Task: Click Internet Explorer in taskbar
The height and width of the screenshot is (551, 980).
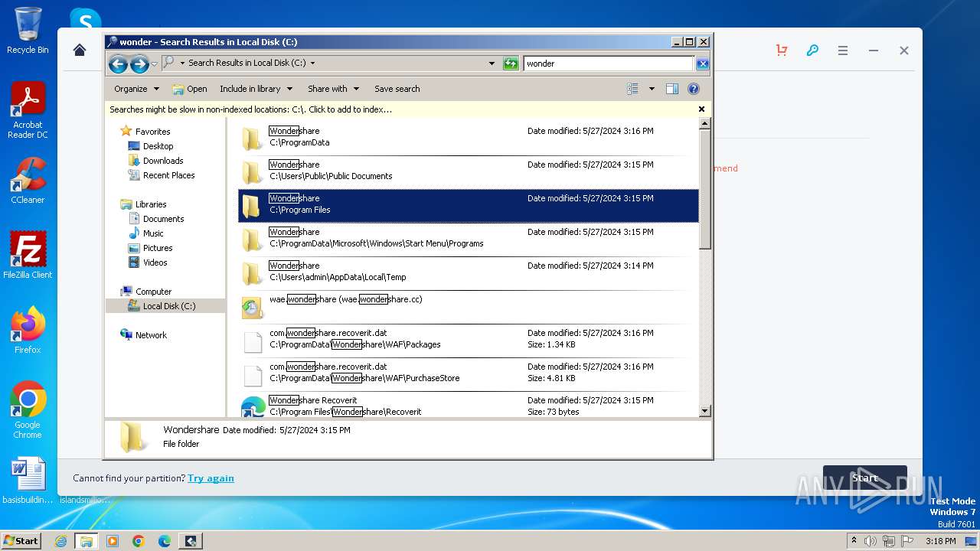Action: point(60,541)
